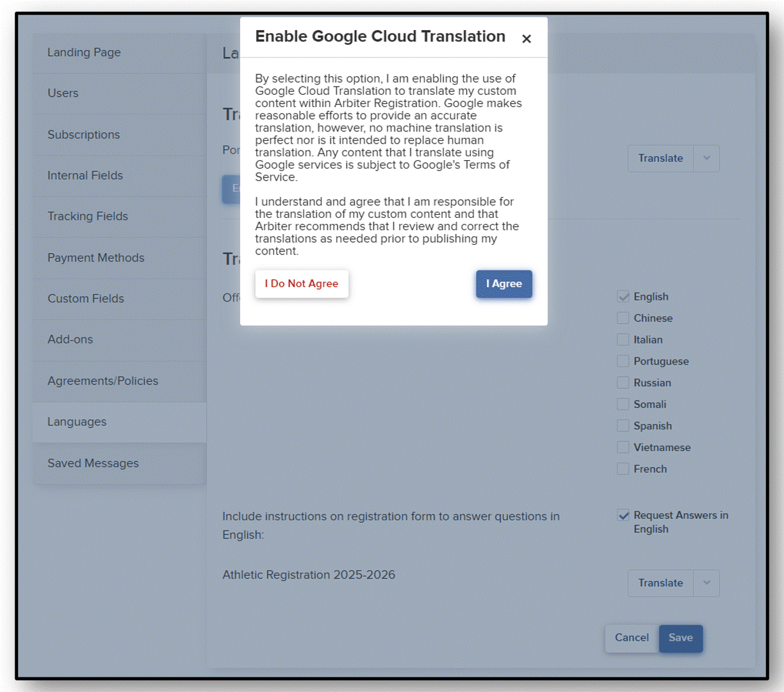Click the Athletic Registration 2025-2026 text
The height and width of the screenshot is (692, 784).
[309, 575]
